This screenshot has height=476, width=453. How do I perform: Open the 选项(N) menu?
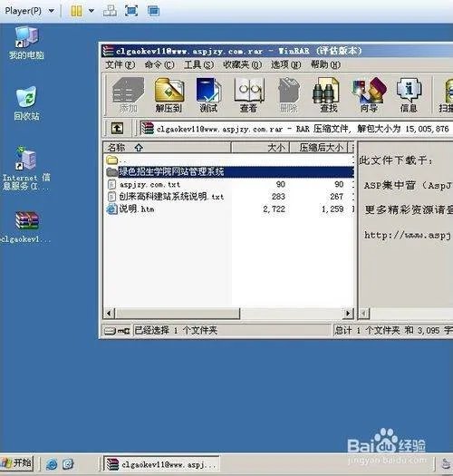(x=285, y=64)
